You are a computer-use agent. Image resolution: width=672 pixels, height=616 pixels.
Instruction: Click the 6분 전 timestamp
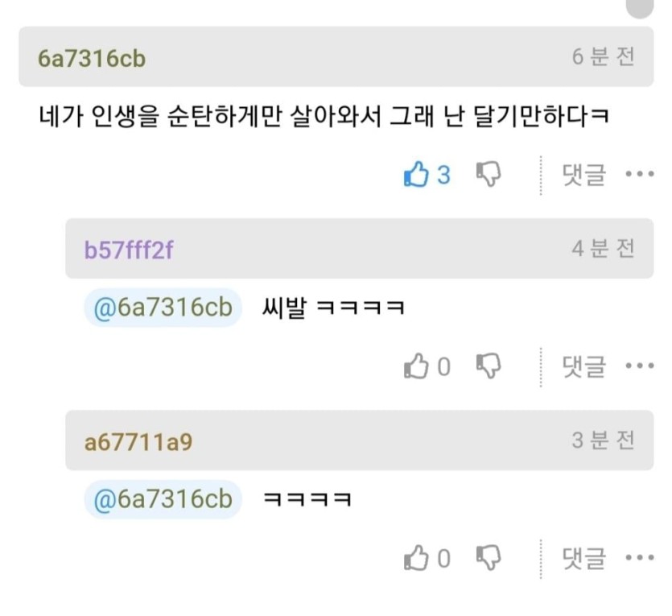[x=604, y=56]
